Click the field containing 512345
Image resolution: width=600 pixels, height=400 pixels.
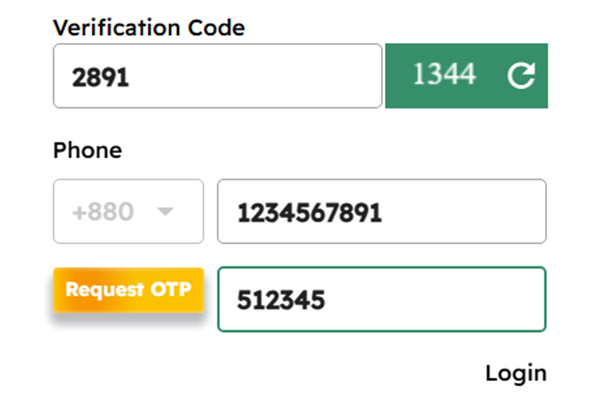coord(381,299)
